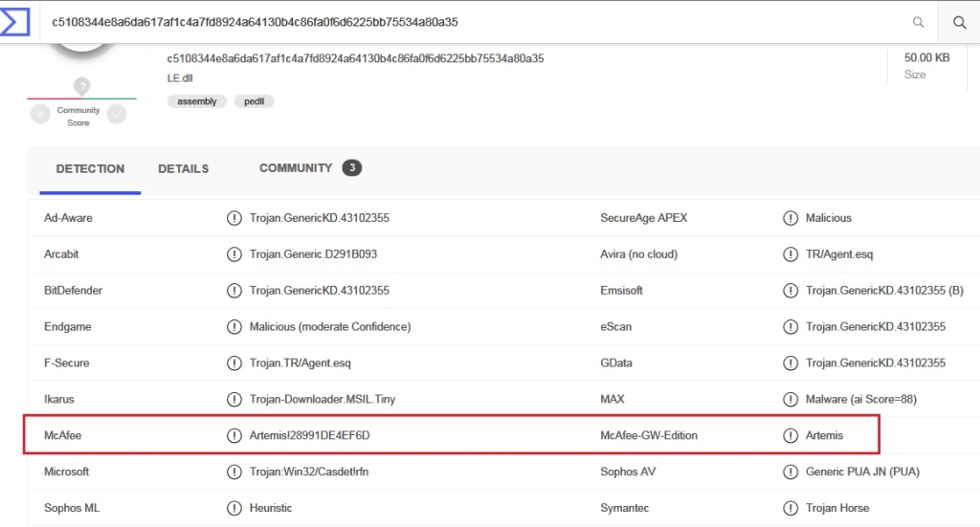Click the alert icon beside Generic PUA JN
980x527 pixels.
pos(790,472)
